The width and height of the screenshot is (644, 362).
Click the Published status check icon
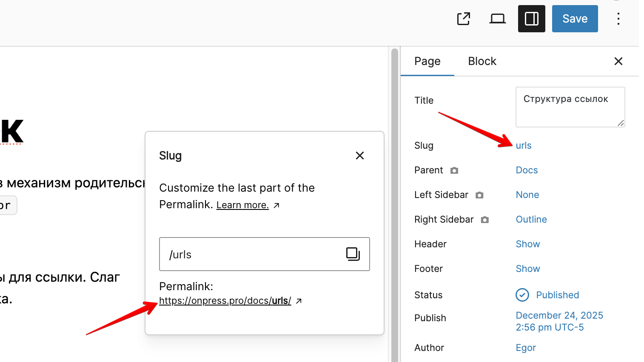click(522, 295)
